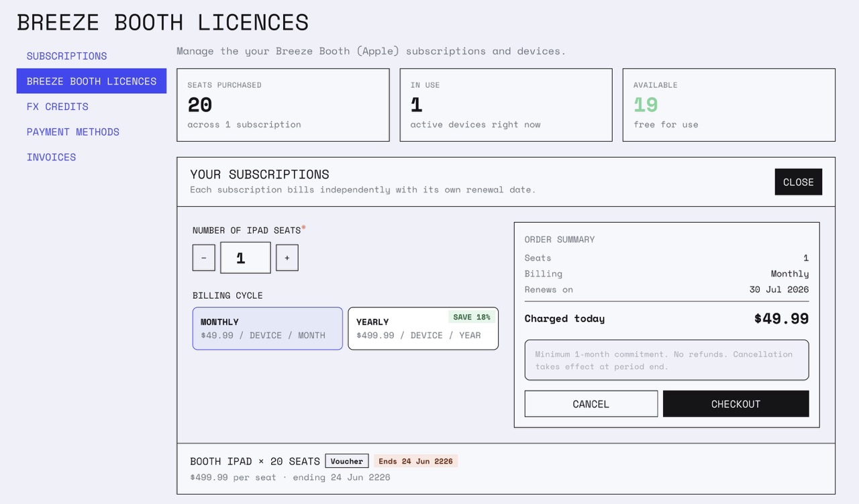
Task: Click the 'Renews on' date 30 Jul 2026
Action: [779, 290]
